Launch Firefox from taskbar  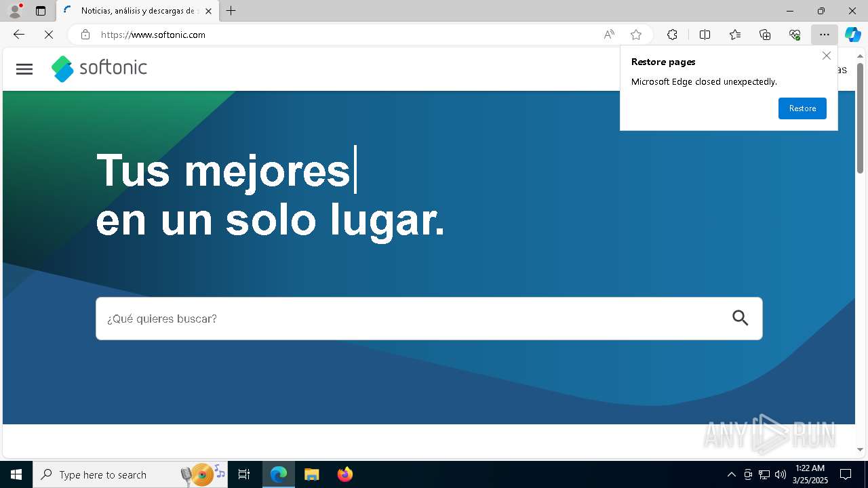(x=344, y=474)
